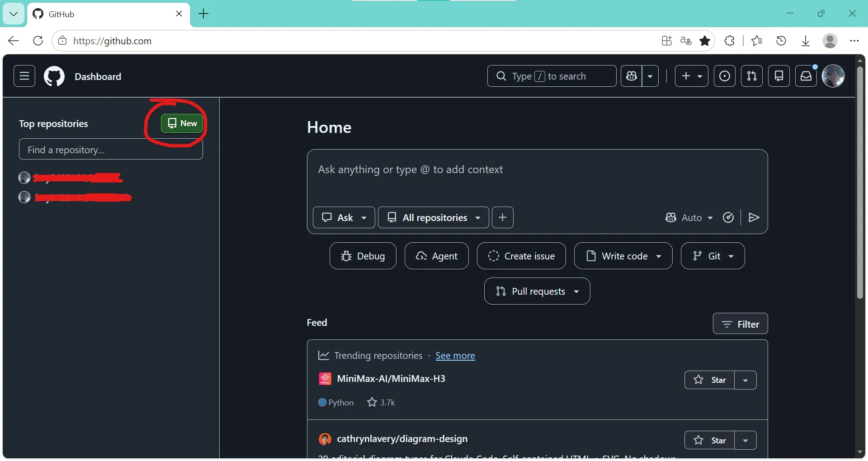Open the Repositories icon in header
868x461 pixels.
click(778, 76)
